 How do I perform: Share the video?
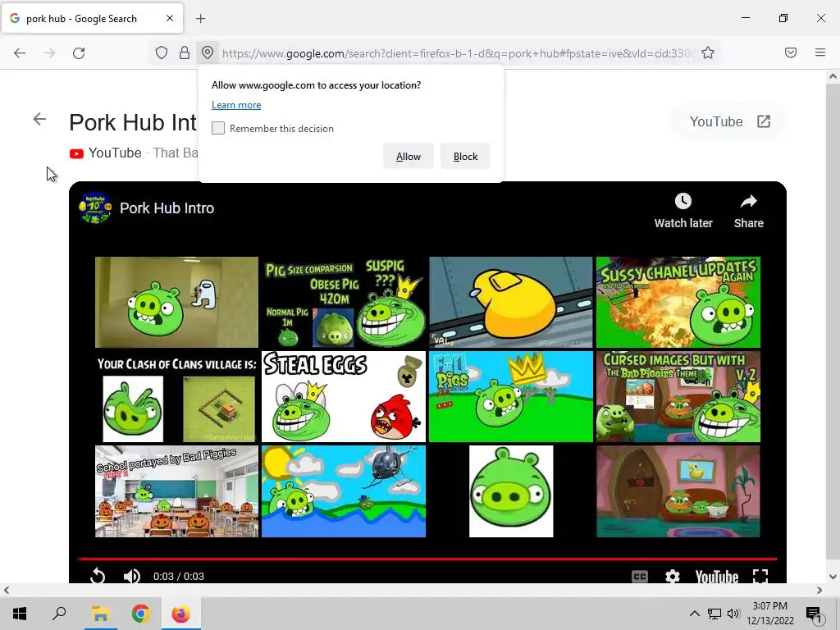pos(748,211)
